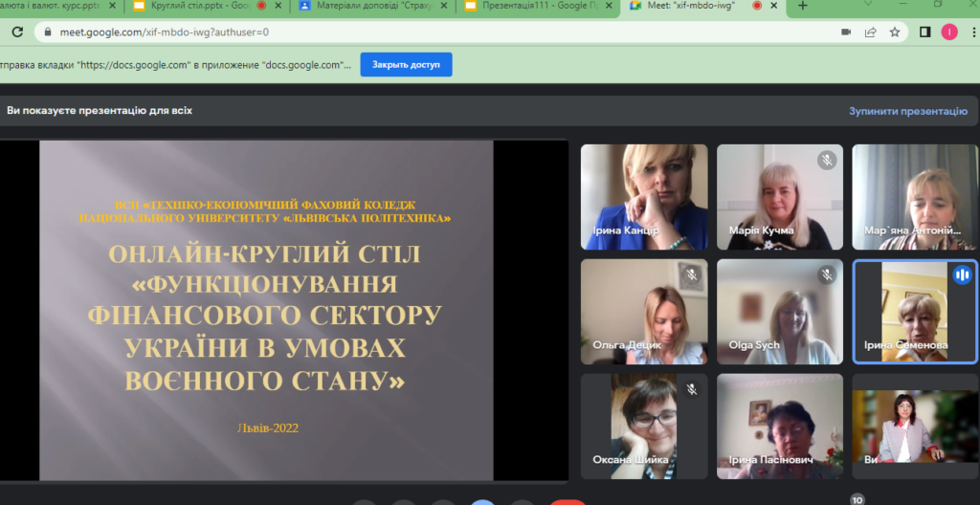Select Марія Кучма's video tile

click(779, 197)
